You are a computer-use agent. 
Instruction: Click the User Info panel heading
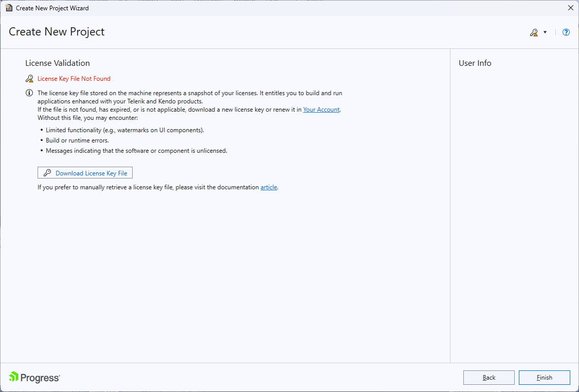(x=475, y=63)
